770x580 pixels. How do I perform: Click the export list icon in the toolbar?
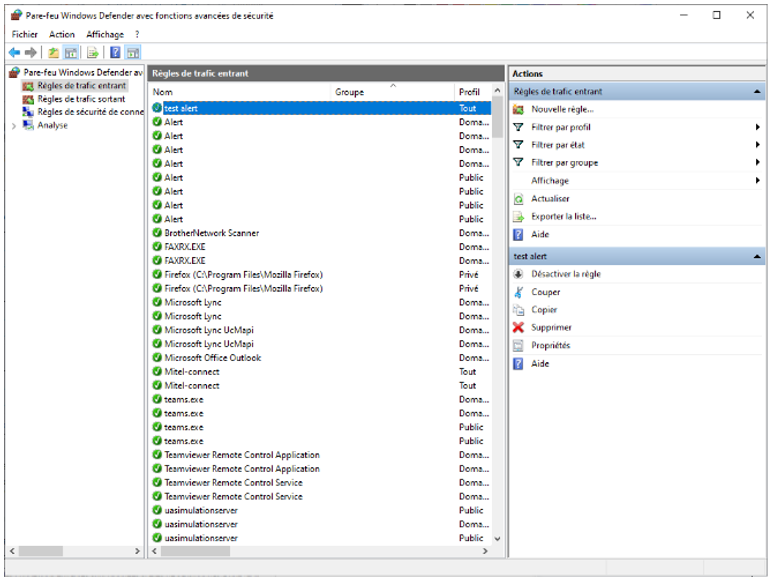pos(92,53)
